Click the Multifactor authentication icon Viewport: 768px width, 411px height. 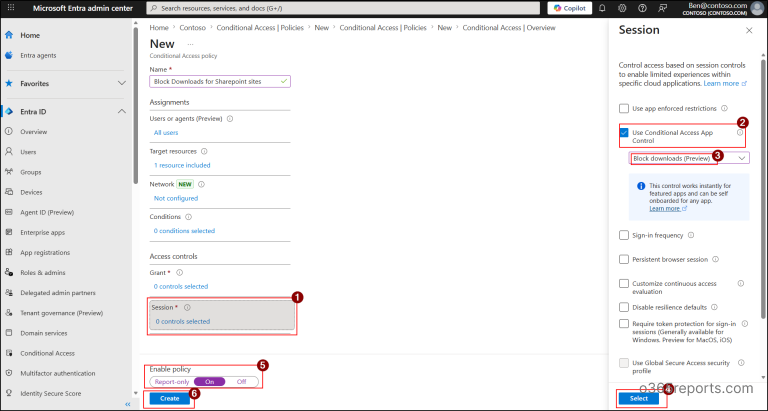(9, 373)
